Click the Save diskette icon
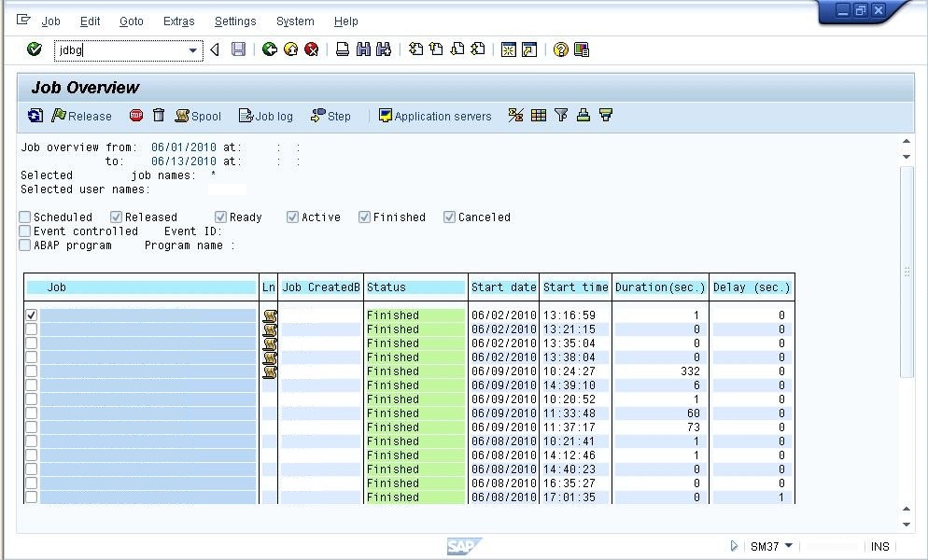Viewport: 928px width, 560px height. pyautogui.click(x=238, y=49)
